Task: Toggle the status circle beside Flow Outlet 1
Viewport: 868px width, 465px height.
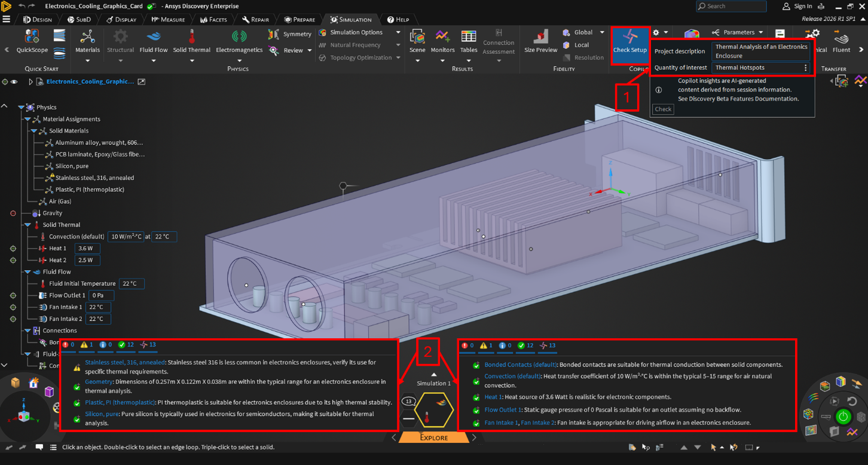Action: click(x=13, y=296)
